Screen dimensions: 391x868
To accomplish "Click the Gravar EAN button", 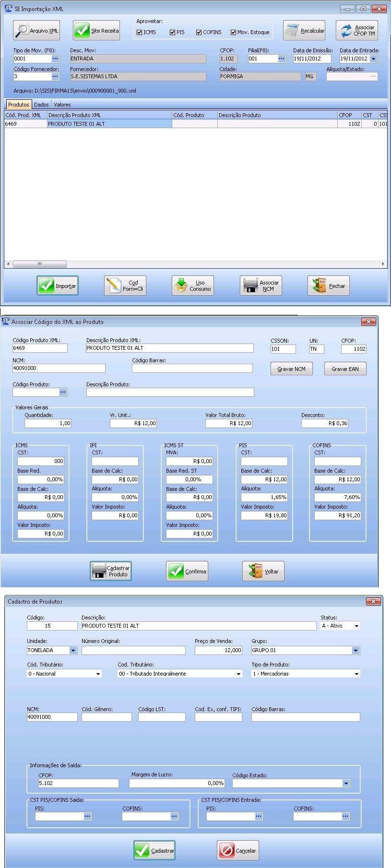I will [345, 369].
